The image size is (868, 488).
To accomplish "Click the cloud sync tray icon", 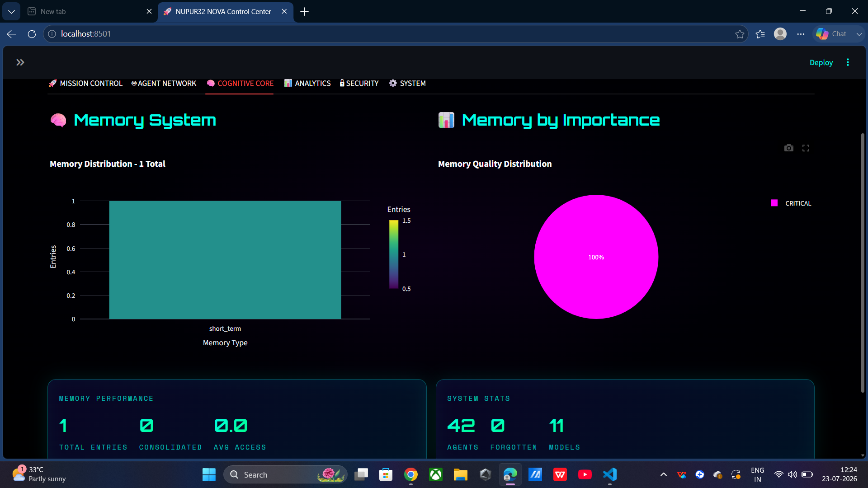I will pos(717,474).
